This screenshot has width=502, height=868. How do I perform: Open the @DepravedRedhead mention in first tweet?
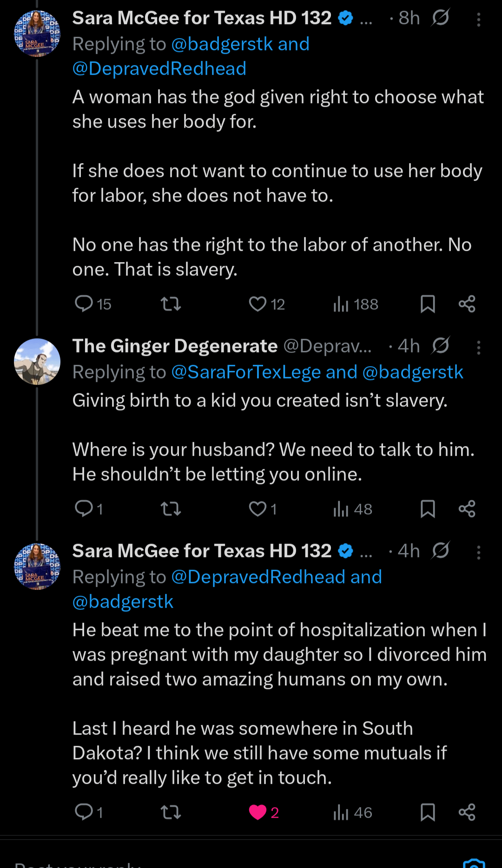(x=159, y=69)
